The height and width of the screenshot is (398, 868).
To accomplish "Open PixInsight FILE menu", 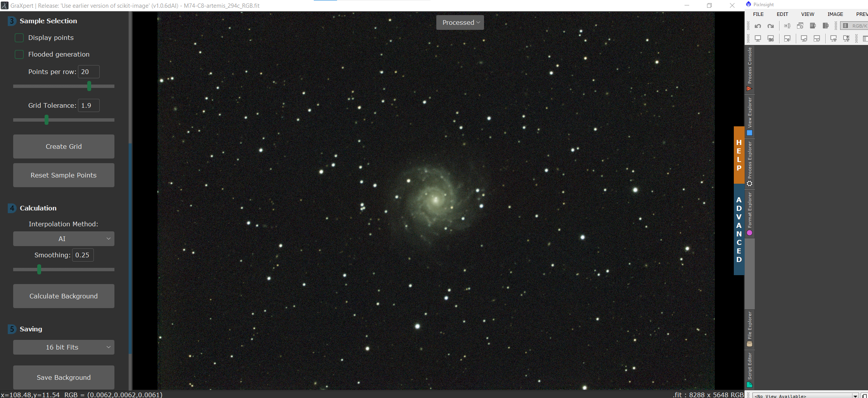I will [758, 14].
